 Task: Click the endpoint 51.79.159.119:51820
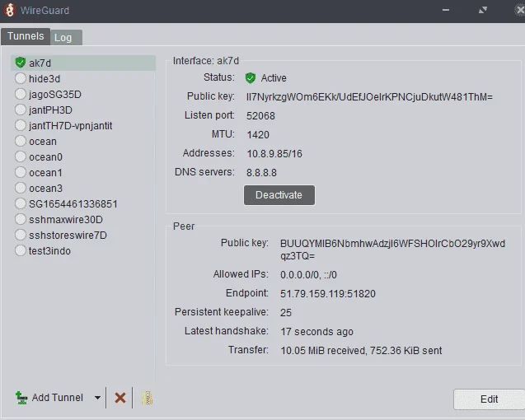328,294
